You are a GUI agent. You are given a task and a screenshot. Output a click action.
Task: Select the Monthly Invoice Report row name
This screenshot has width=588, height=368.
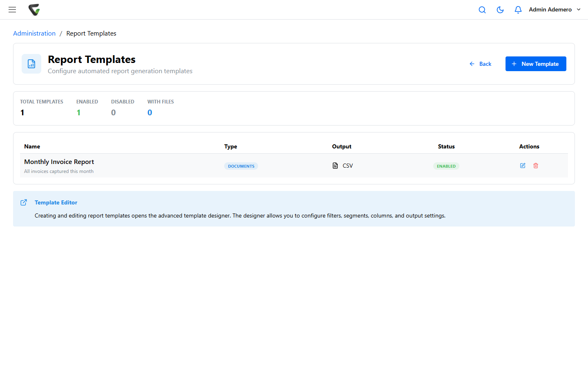pos(59,162)
